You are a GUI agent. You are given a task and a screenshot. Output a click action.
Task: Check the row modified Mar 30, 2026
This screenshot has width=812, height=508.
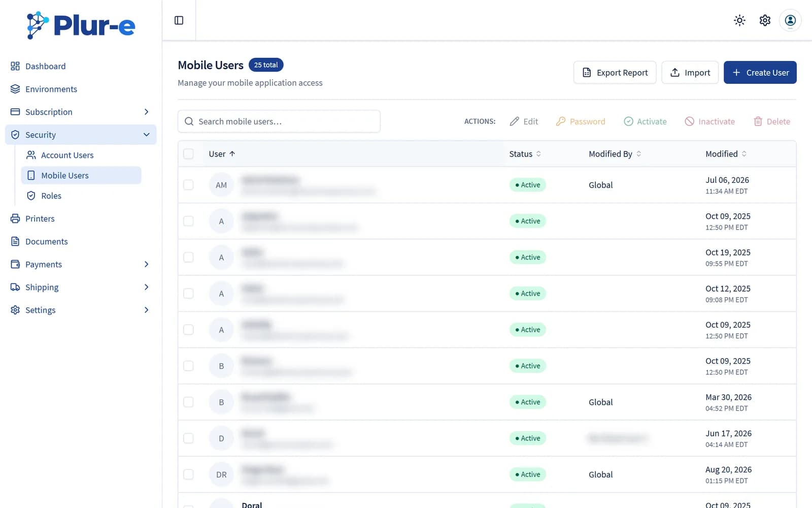pyautogui.click(x=188, y=402)
